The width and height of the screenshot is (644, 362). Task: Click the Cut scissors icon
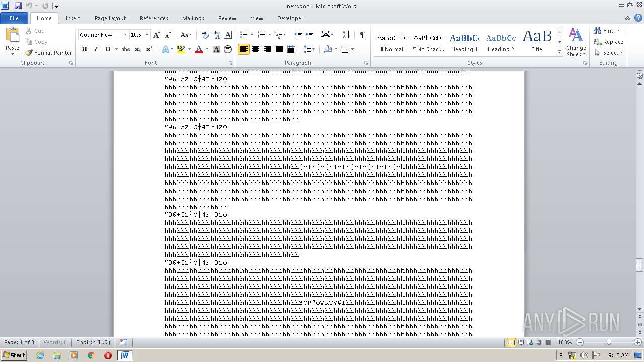(x=29, y=31)
